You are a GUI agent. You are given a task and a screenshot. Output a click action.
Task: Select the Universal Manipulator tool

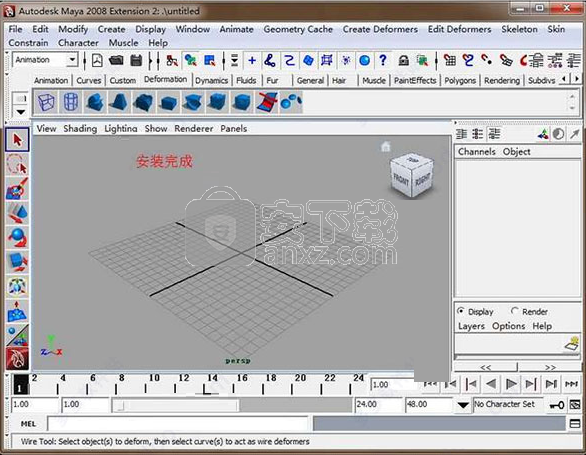pos(17,286)
